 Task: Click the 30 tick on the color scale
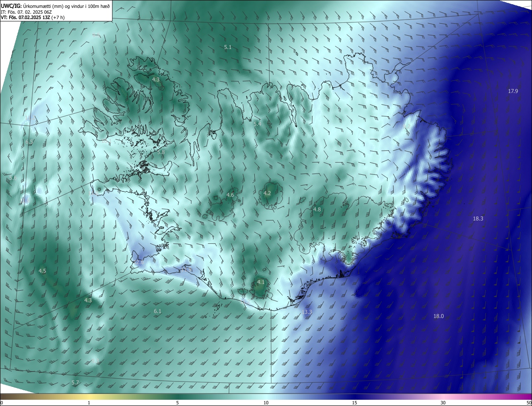tap(443, 403)
